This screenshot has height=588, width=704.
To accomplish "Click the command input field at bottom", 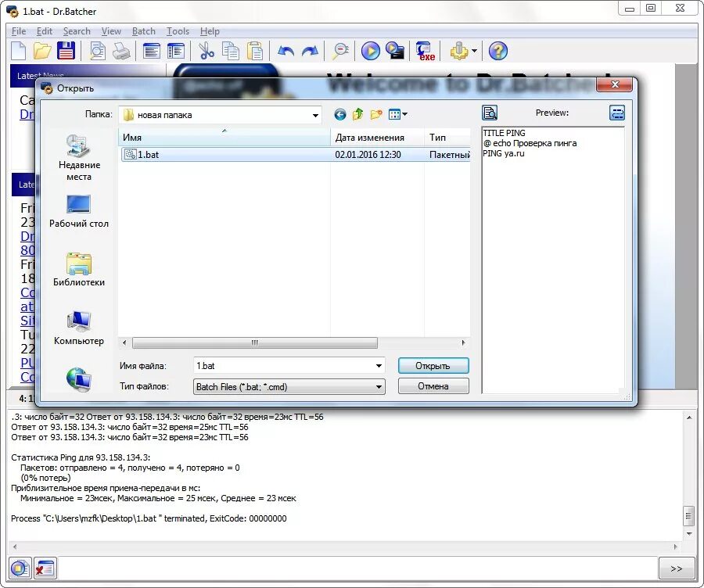I will point(357,568).
